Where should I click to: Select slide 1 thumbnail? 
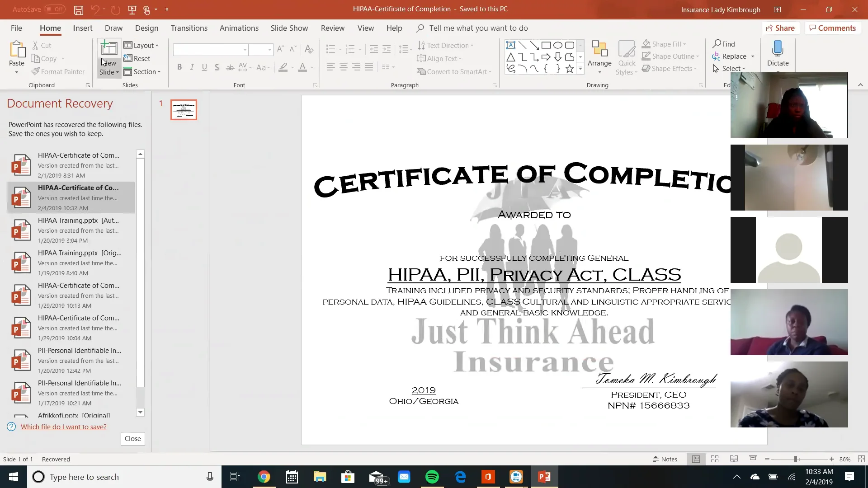pos(184,110)
